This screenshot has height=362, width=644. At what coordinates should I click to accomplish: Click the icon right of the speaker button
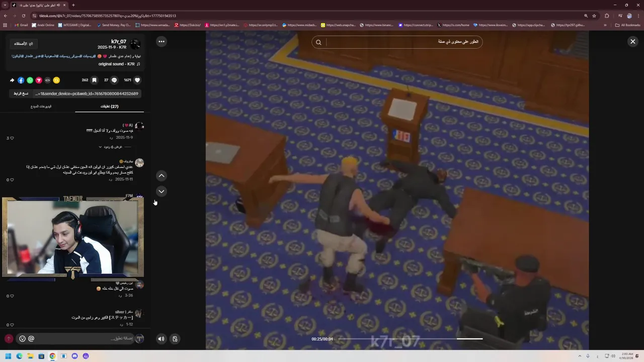click(x=175, y=339)
